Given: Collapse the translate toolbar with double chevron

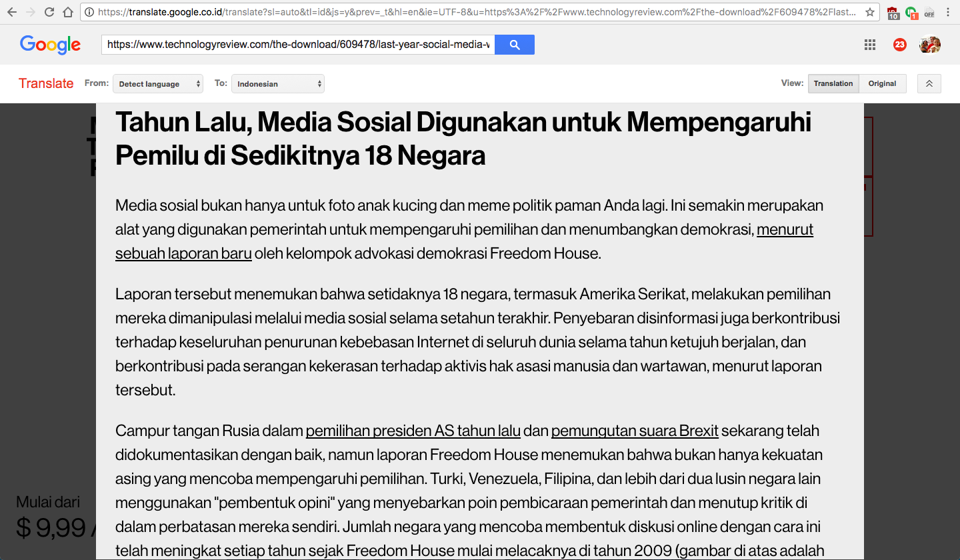Looking at the screenshot, I should pos(929,83).
